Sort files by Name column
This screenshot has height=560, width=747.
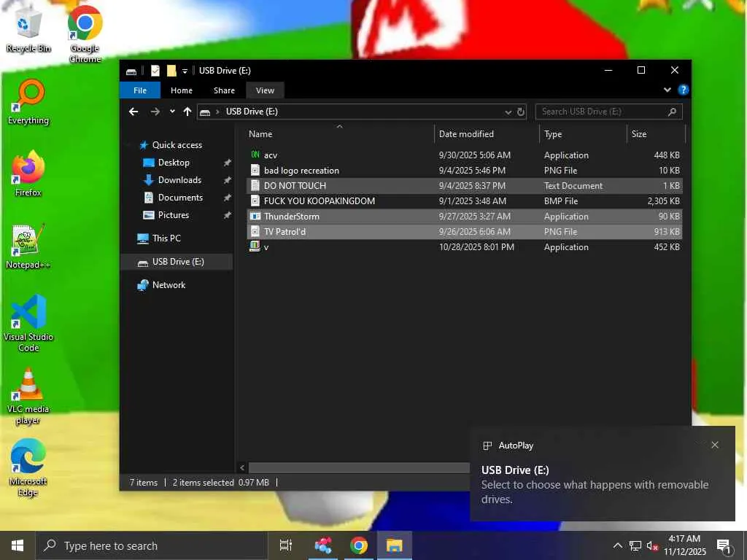[x=339, y=134]
